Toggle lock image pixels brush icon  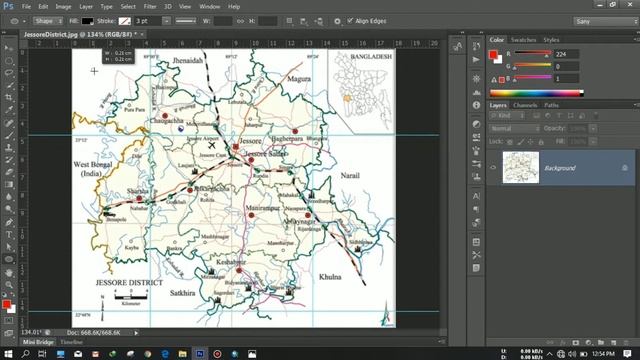[520, 142]
